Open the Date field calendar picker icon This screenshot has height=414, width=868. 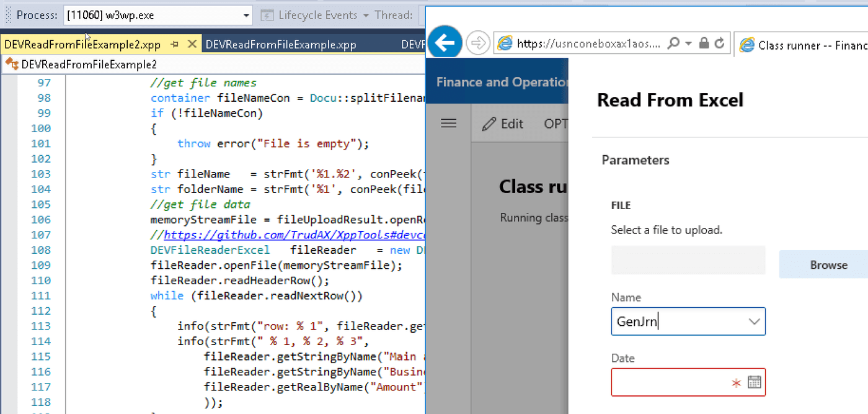pos(755,382)
